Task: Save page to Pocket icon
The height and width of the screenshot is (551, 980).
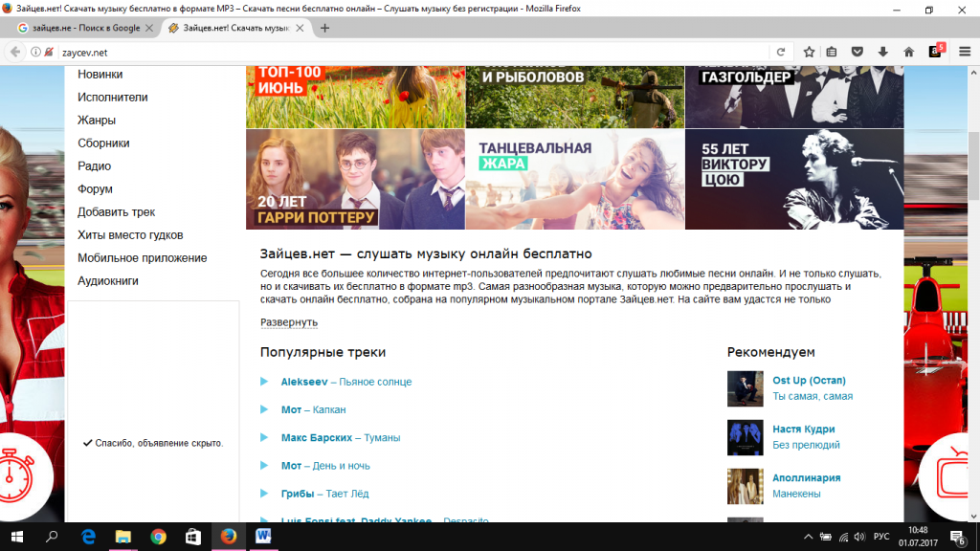Action: point(857,52)
